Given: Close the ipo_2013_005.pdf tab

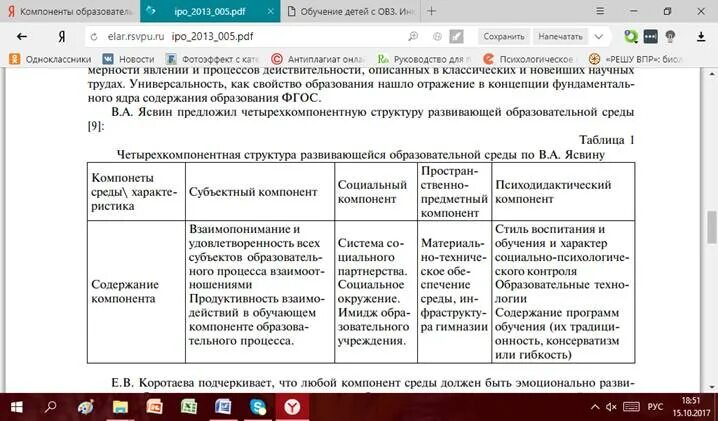Looking at the screenshot, I should 271,11.
